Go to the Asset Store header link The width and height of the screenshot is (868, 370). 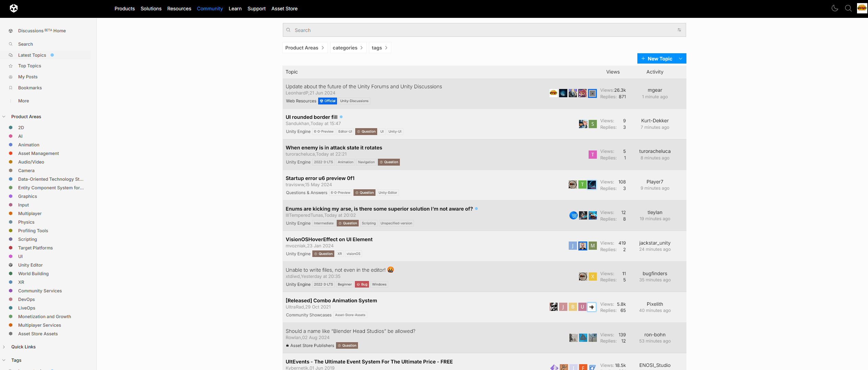tap(285, 9)
